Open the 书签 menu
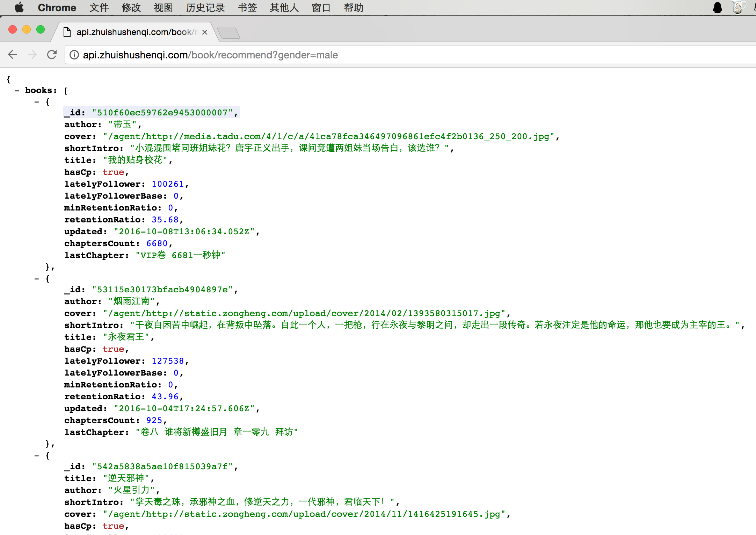 [247, 8]
